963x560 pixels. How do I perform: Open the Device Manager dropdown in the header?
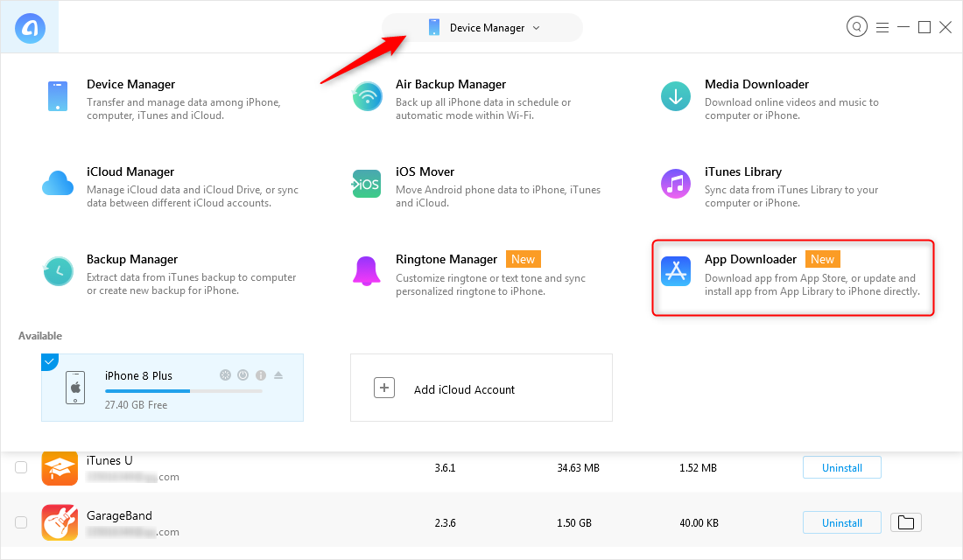tap(482, 28)
